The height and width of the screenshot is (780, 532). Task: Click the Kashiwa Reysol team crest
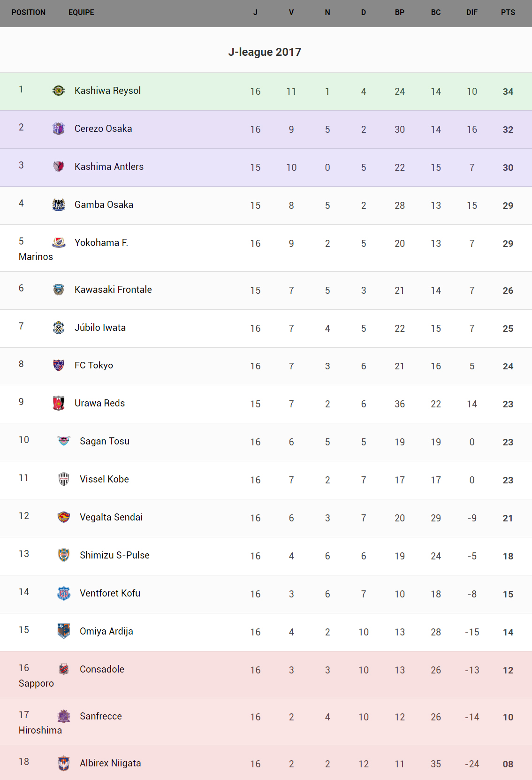(59, 91)
